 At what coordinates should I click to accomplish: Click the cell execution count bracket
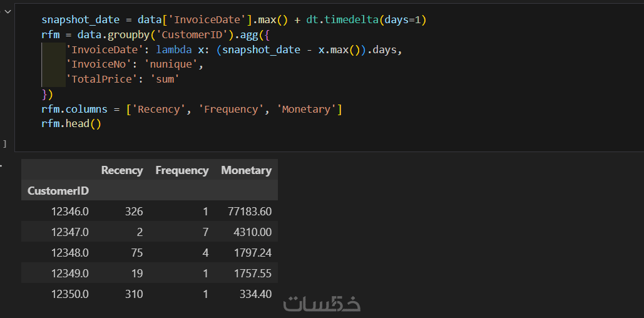click(5, 144)
